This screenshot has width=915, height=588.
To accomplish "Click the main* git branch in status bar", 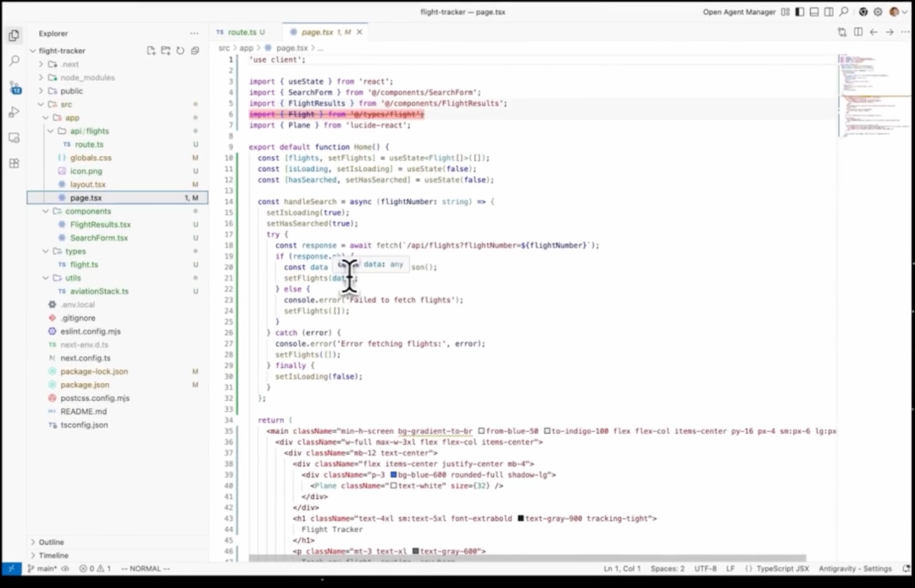I will 42,569.
